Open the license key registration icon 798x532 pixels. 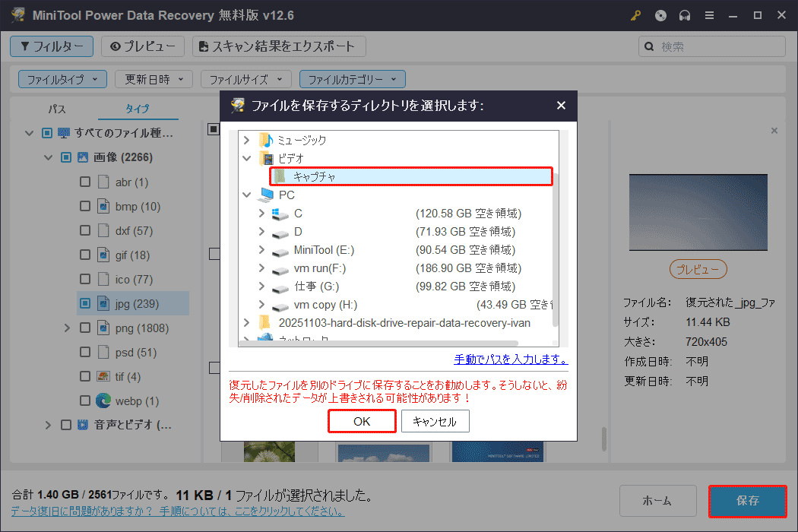(x=635, y=14)
